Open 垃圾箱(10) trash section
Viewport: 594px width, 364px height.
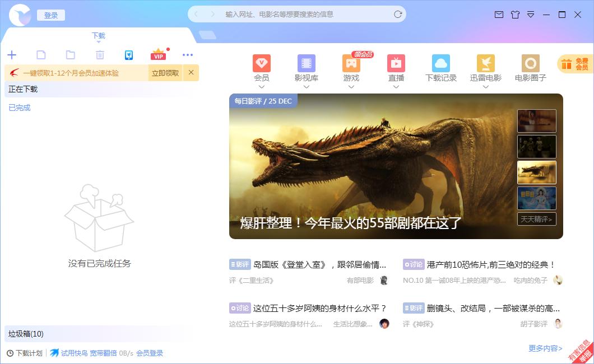coord(100,334)
